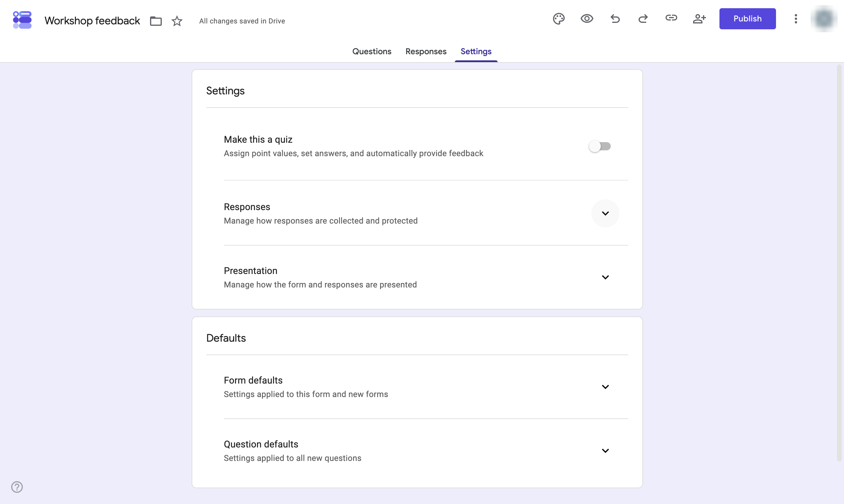844x504 pixels.
Task: Select the Settings tab
Action: [x=476, y=52]
